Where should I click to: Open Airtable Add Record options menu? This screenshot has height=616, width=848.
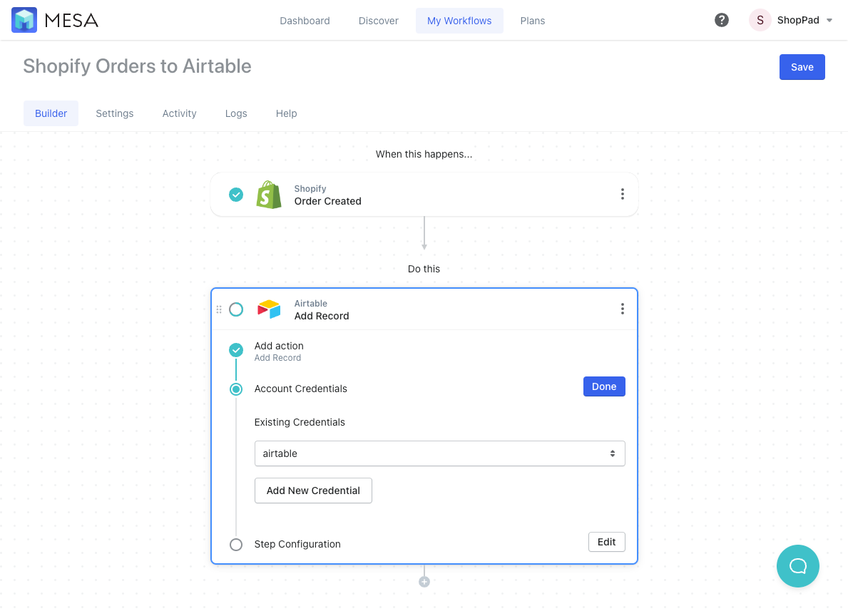pos(623,309)
